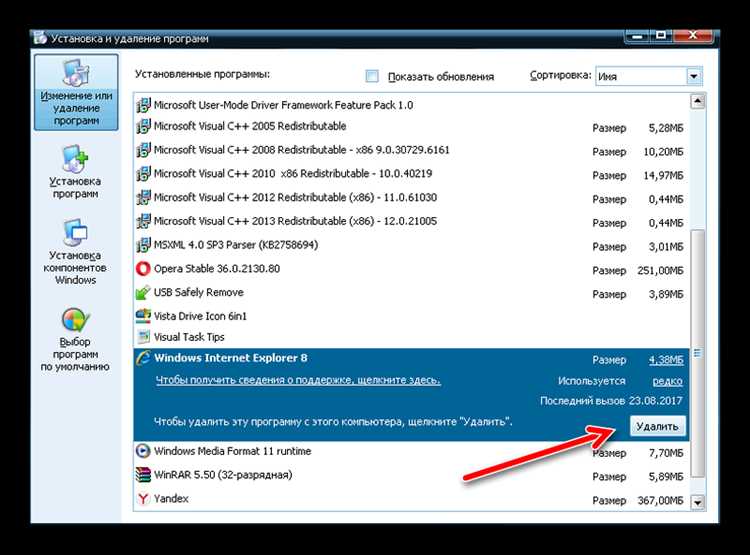Click icon of Visual C++ 2005 Redistributable
The width and height of the screenshot is (750, 555).
143,126
